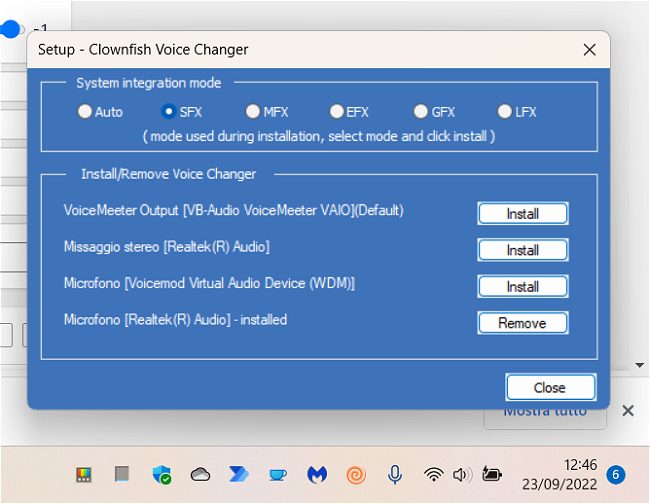Open the Malwarebytes tray icon
This screenshot has height=504, width=650.
(317, 475)
